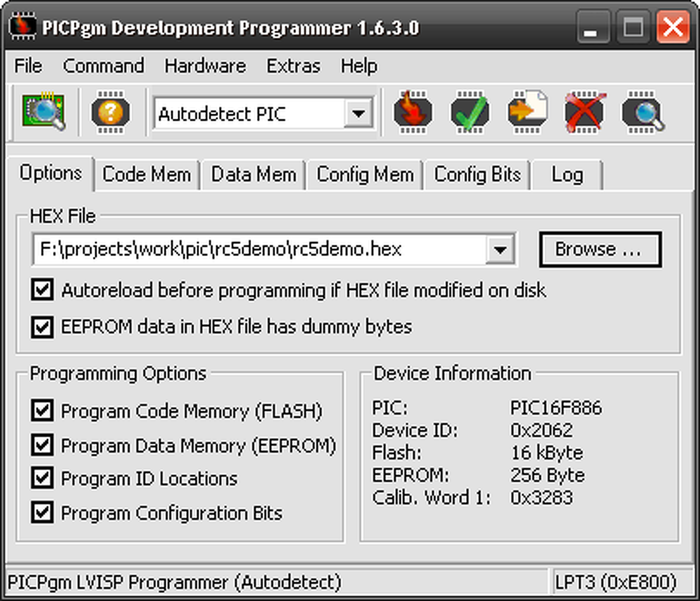Click the Verify PIC green checkmark icon
The height and width of the screenshot is (601, 700).
(470, 112)
